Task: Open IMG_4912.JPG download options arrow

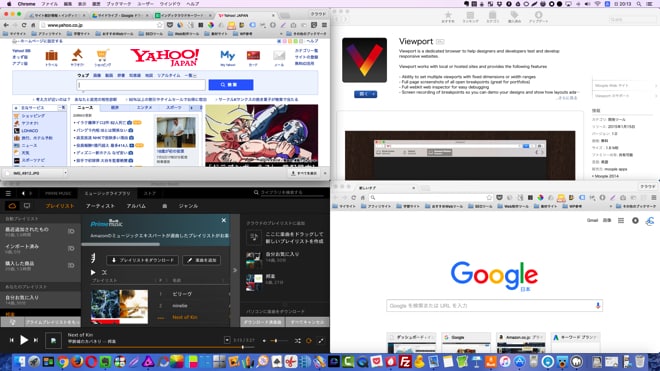Action: tap(65, 173)
